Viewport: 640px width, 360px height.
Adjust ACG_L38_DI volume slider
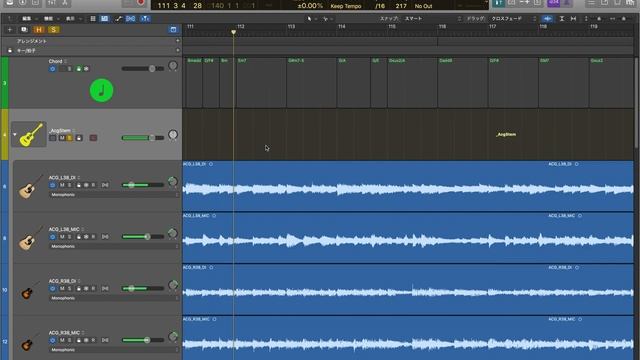[143, 185]
